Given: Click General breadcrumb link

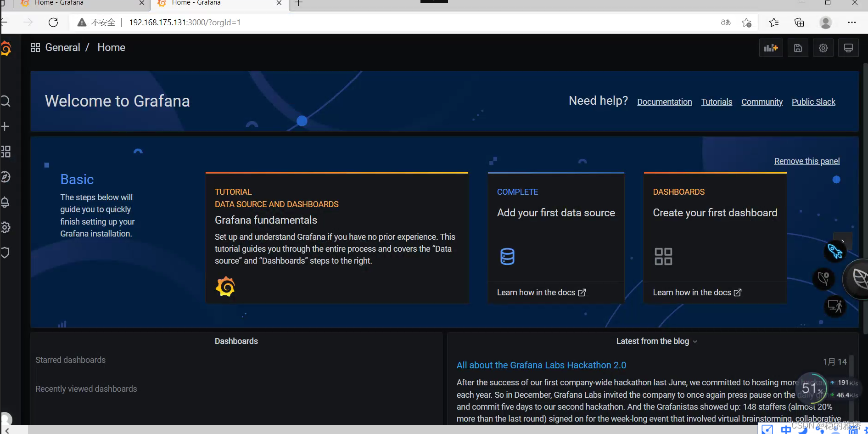Looking at the screenshot, I should 62,48.
